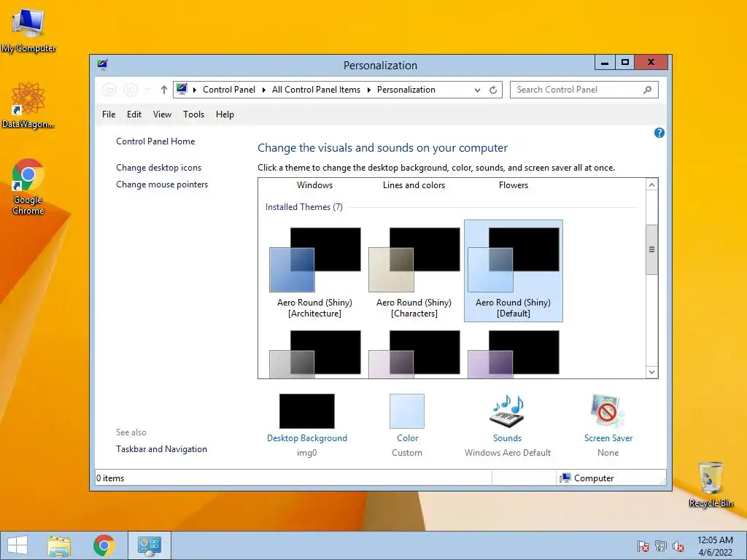This screenshot has height=560, width=747.
Task: Open the Help menu
Action: tap(225, 114)
